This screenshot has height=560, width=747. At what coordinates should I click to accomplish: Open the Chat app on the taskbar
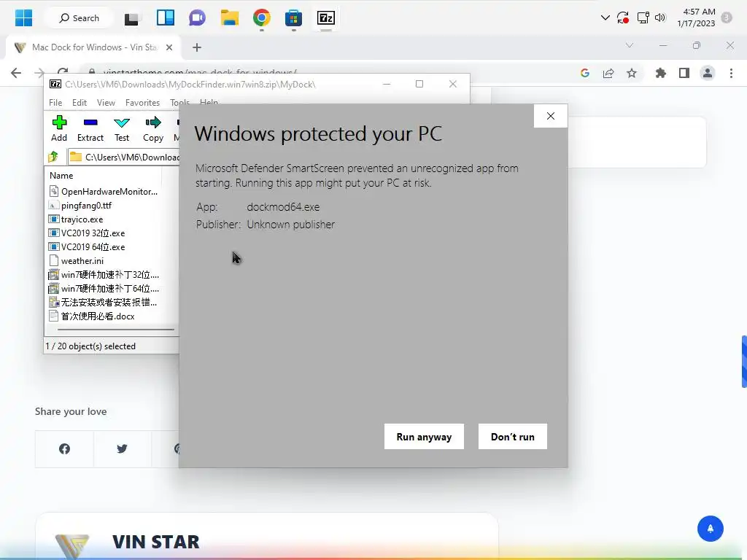point(197,18)
